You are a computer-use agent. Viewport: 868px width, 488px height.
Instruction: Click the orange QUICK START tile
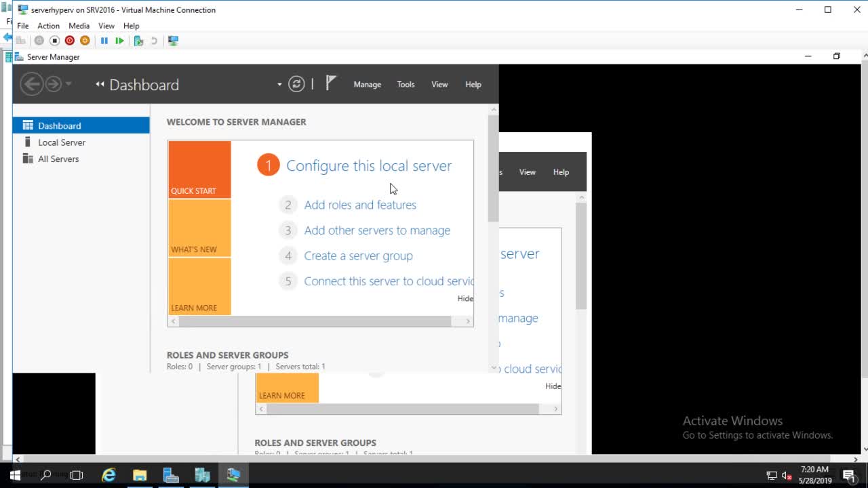click(199, 169)
